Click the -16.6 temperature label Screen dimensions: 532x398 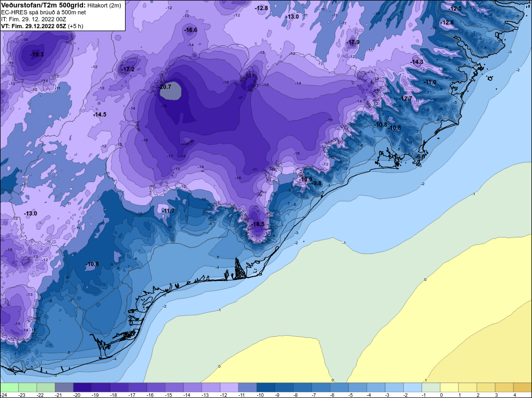pos(190,30)
